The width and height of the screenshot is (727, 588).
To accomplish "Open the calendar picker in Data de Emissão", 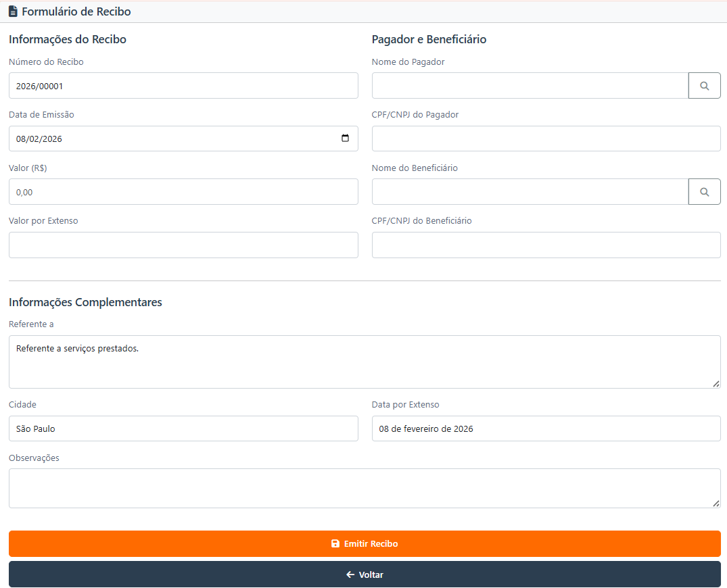I will 345,139.
